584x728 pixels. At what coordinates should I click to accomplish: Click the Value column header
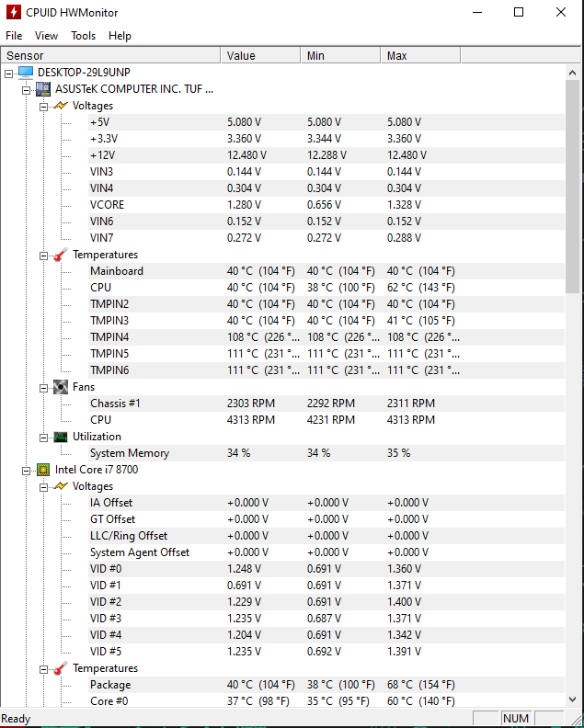260,56
